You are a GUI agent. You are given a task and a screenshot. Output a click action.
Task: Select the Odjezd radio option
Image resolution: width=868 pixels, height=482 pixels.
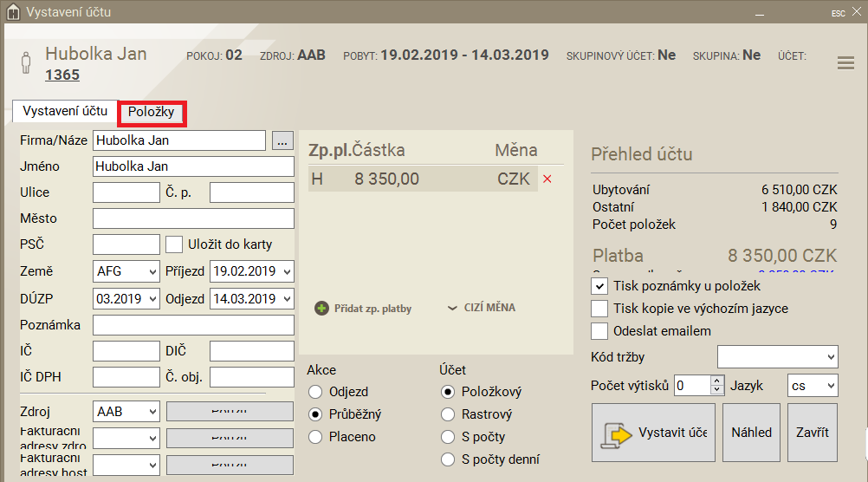(315, 392)
